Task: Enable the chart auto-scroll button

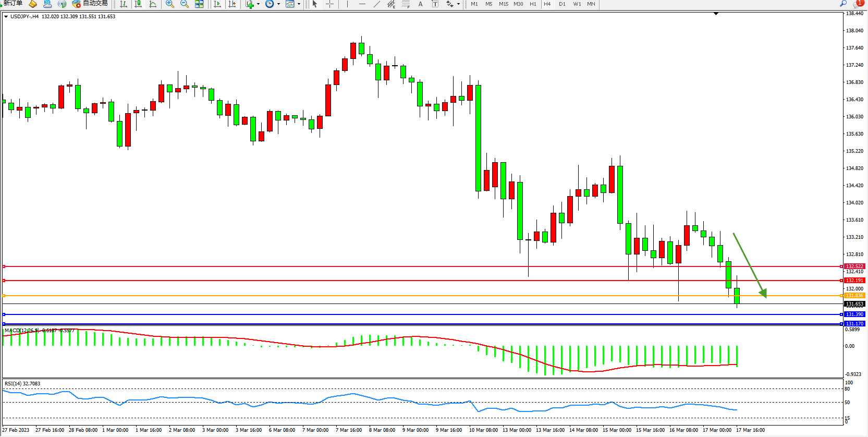Action: 217,4
